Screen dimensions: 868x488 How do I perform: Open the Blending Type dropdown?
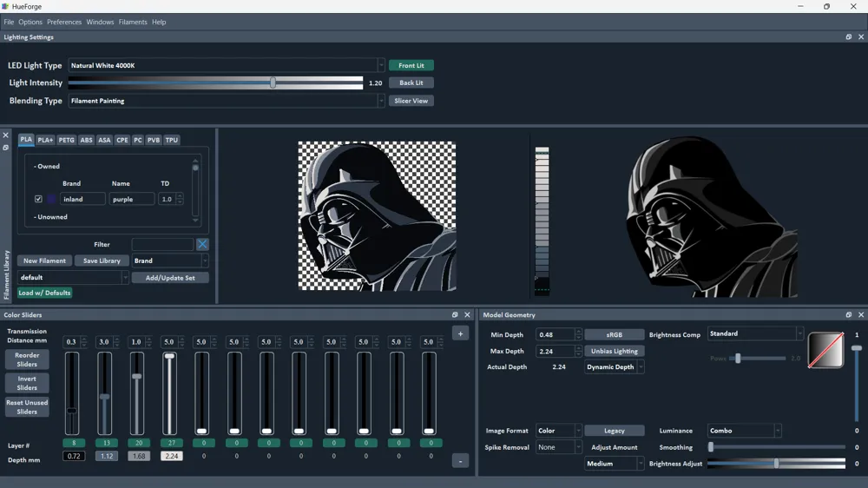click(x=227, y=101)
